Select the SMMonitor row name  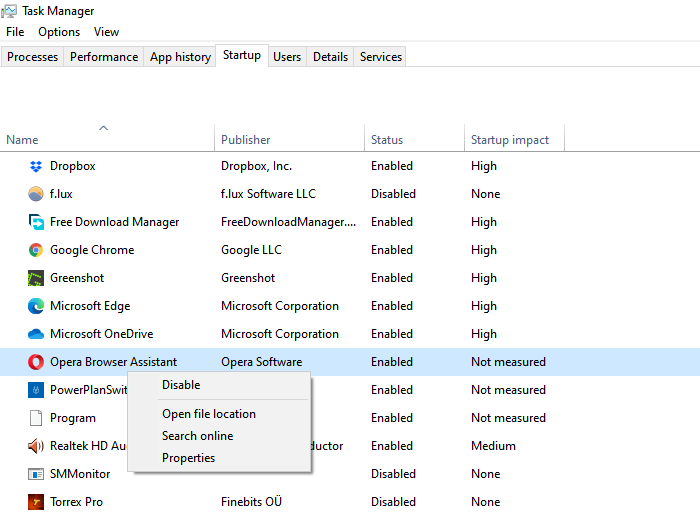pyautogui.click(x=80, y=474)
